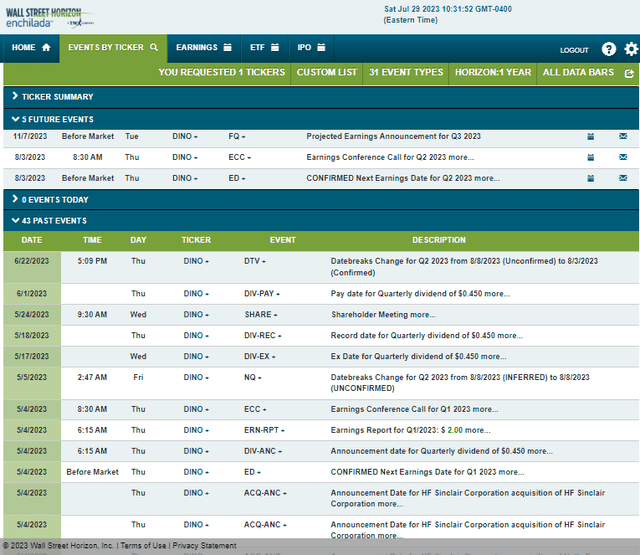Expand the 0 Events Today section
The width and height of the screenshot is (640, 555).
click(321, 200)
